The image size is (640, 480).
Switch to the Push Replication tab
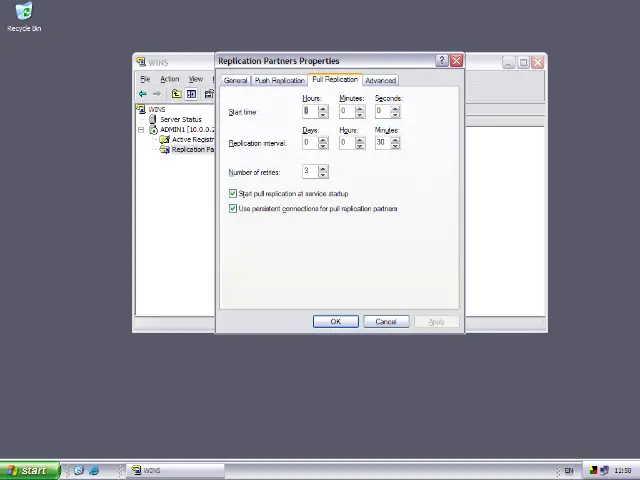[279, 80]
